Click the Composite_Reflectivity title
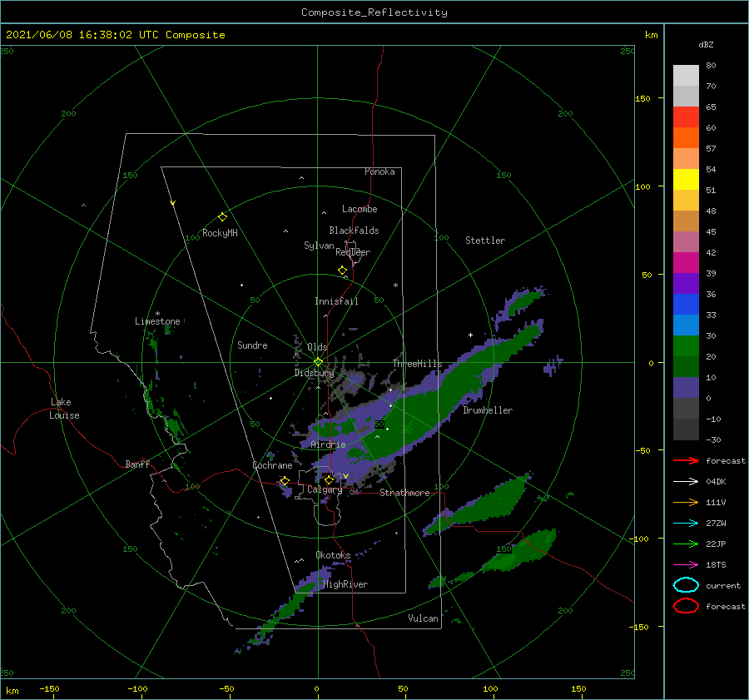 click(x=374, y=12)
